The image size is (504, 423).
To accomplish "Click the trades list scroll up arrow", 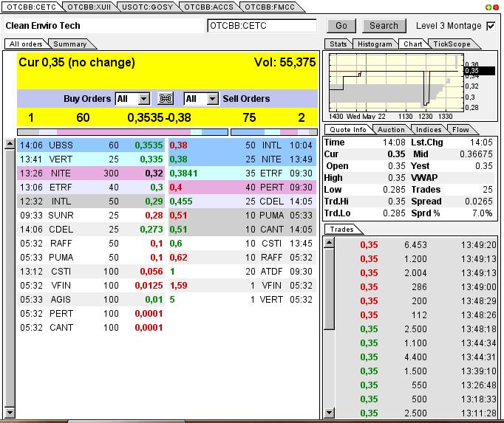I will click(x=330, y=241).
